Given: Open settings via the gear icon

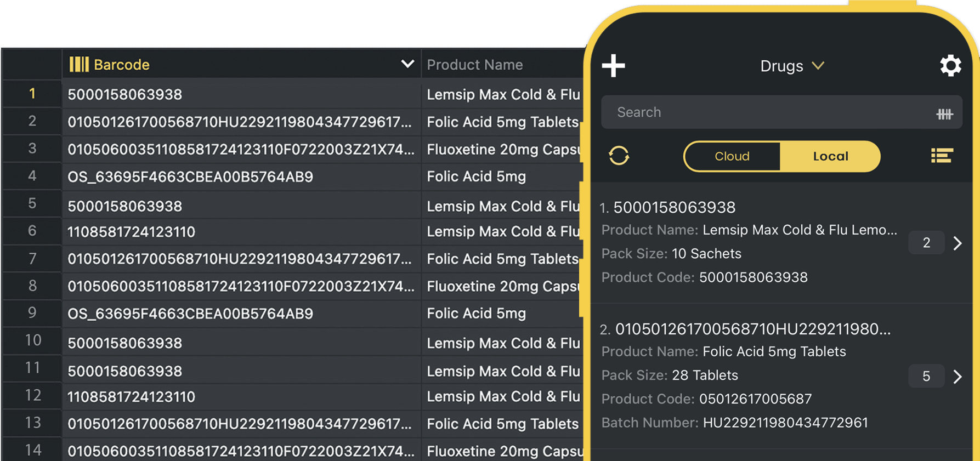Looking at the screenshot, I should pyautogui.click(x=950, y=66).
